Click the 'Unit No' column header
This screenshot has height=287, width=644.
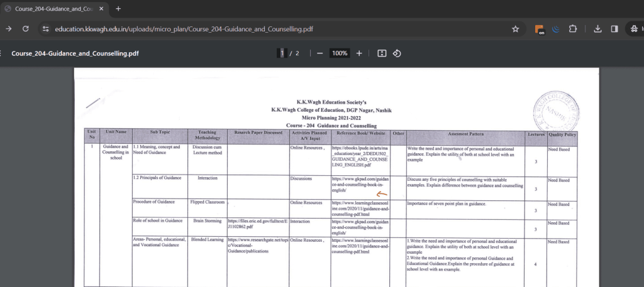[92, 134]
